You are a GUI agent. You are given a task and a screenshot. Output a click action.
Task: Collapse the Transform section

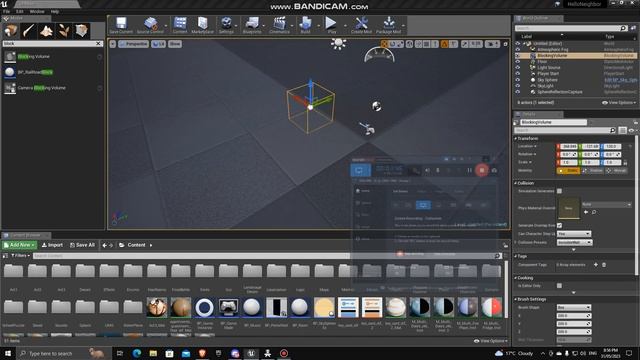(516, 139)
